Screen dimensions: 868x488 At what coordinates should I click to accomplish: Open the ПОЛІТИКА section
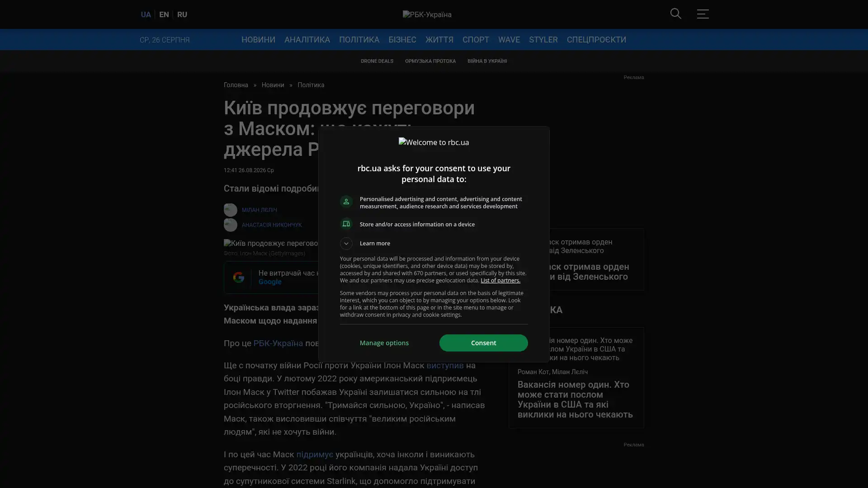pyautogui.click(x=359, y=40)
